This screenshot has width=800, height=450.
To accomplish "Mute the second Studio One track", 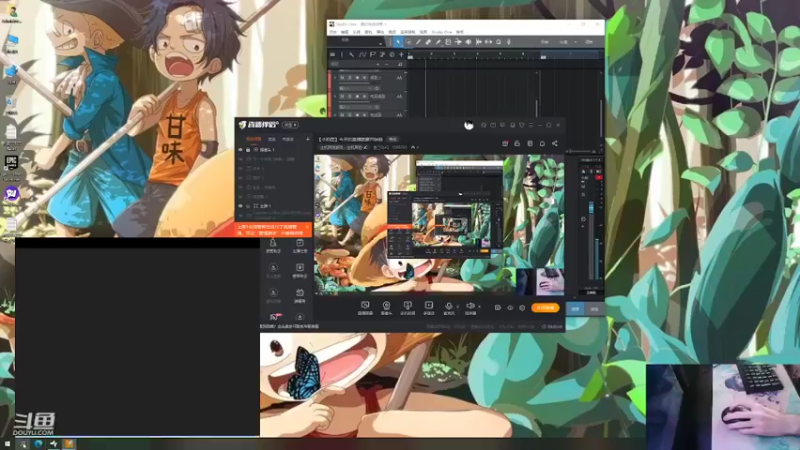I will pyautogui.click(x=342, y=96).
